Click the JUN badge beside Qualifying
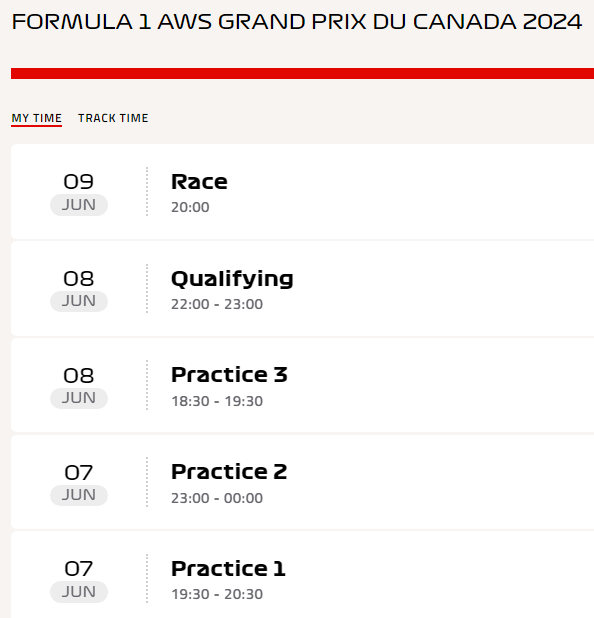The image size is (594, 618). pyautogui.click(x=79, y=302)
